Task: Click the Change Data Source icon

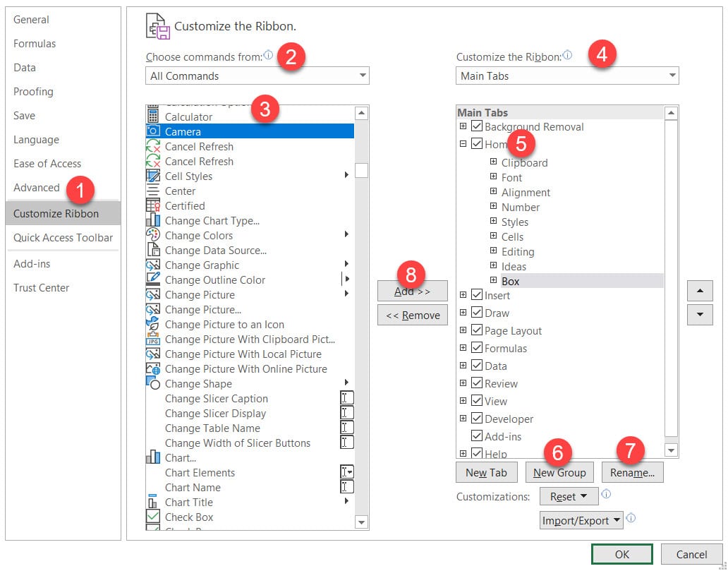Action: click(x=153, y=250)
